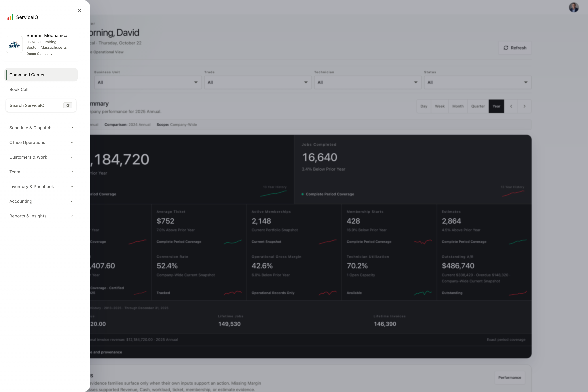Click Membership Starts 428 value
This screenshot has width=588, height=392.
(353, 221)
